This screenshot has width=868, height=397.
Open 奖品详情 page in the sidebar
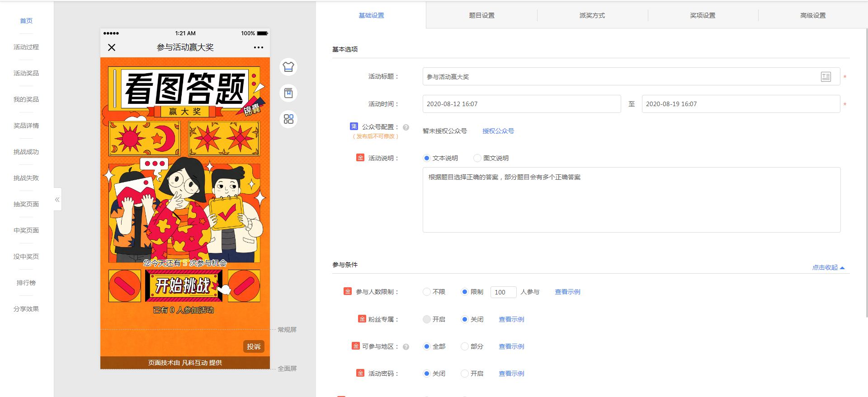pos(26,126)
